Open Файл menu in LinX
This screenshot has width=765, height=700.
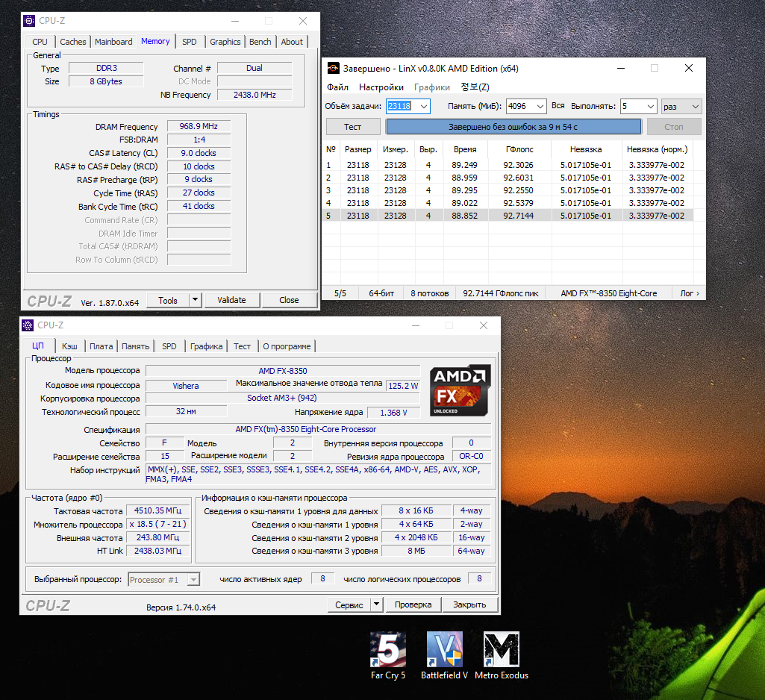click(x=337, y=87)
